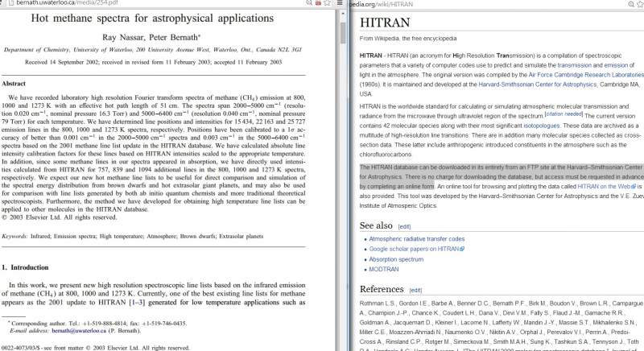Open Air Force Cambridge Research Laboratories link
The height and width of the screenshot is (351, 644).
coord(586,75)
